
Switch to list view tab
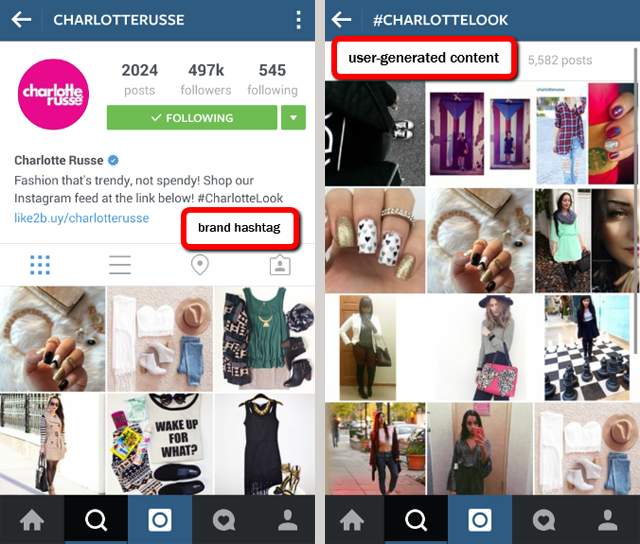tap(120, 265)
